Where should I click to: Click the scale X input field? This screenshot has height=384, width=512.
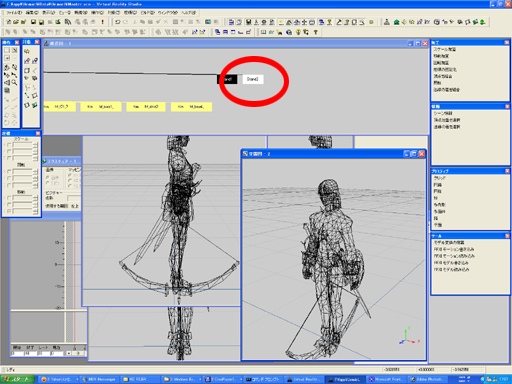pyautogui.click(x=22, y=145)
